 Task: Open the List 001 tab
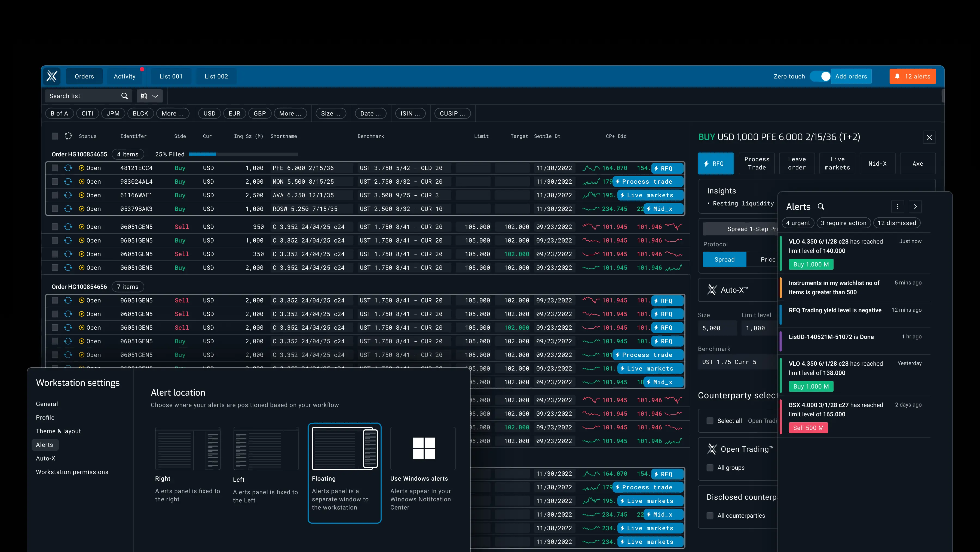(171, 76)
